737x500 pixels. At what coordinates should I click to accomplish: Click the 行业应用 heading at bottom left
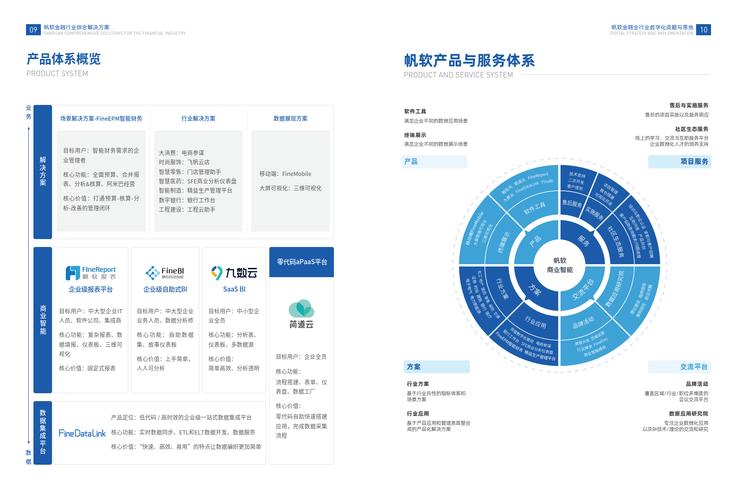click(418, 414)
